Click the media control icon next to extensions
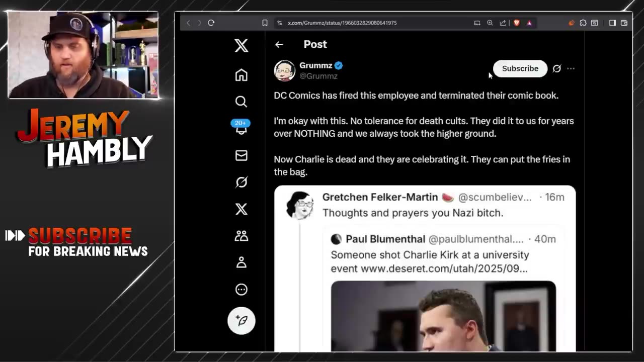Screen dimensions: 644x362 pyautogui.click(x=595, y=23)
